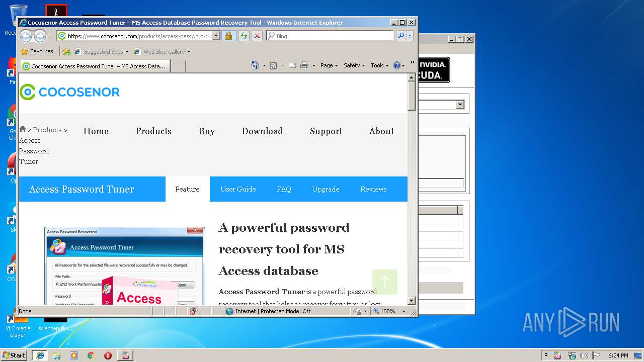Open a new blank tab
Viewport: 644px width, 362px height.
coord(178,66)
